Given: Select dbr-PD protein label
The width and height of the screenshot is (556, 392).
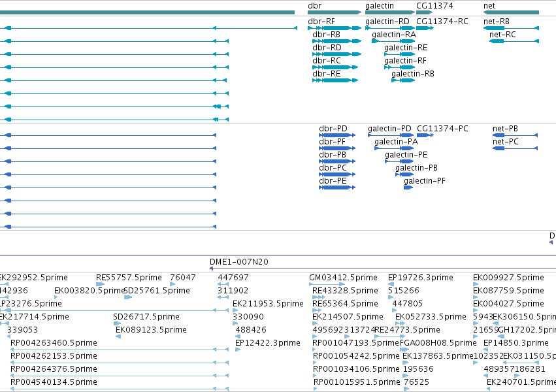Looking at the screenshot, I should click(x=333, y=129).
